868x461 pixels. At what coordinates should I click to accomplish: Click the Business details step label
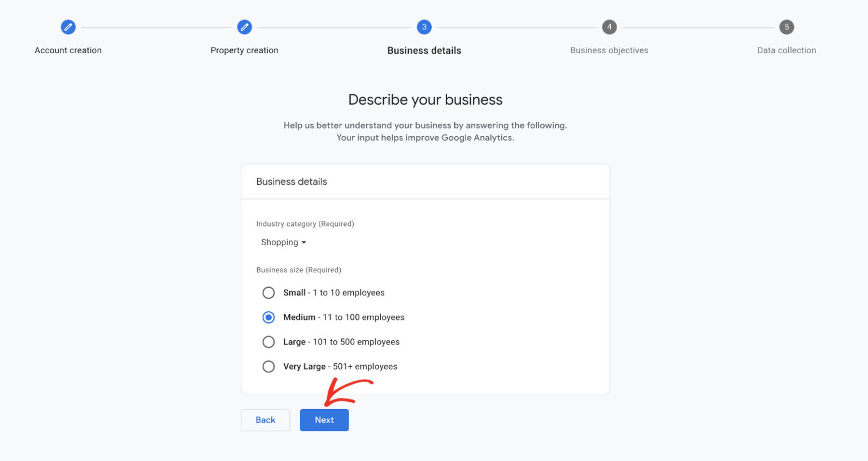424,50
